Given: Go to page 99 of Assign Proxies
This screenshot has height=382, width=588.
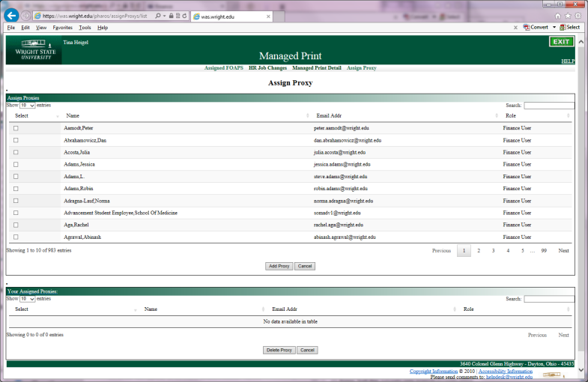Looking at the screenshot, I should click(544, 250).
